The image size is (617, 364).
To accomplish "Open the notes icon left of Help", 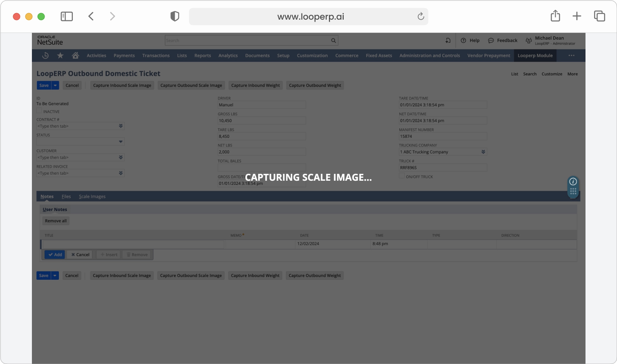I will click(x=448, y=40).
